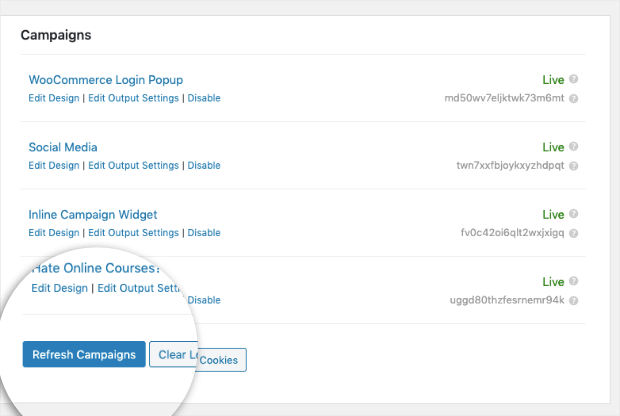Edit Design for Hate Online Courses campaign
620x416 pixels.
point(59,288)
